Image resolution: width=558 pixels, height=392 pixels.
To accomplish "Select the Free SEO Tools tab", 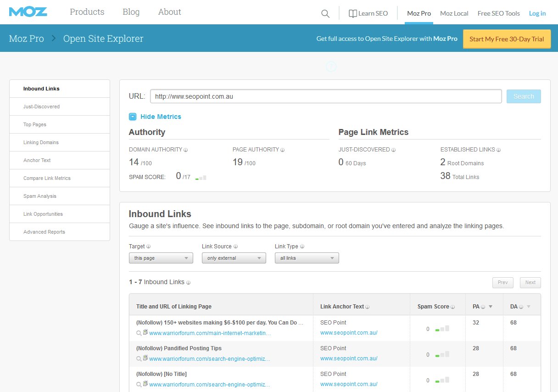I will [499, 13].
